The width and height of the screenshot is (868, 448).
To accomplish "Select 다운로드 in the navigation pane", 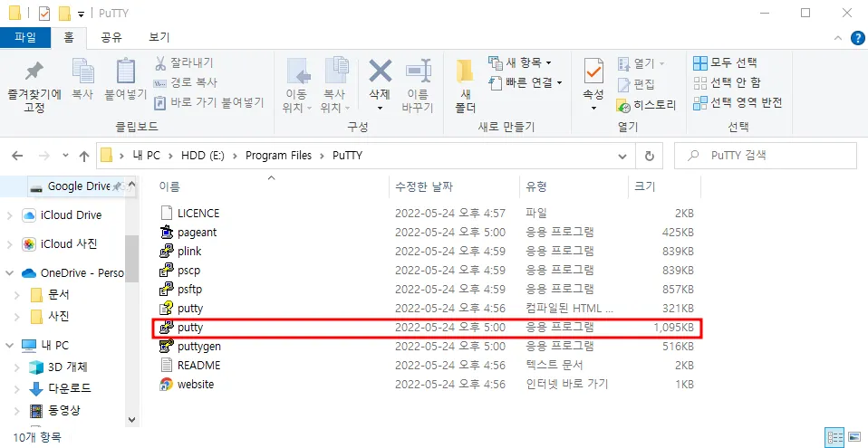I will coord(70,388).
